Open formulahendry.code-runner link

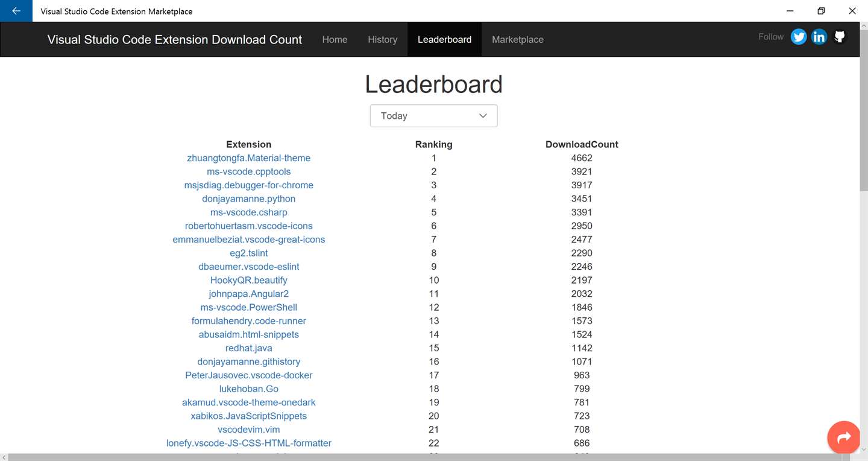249,321
